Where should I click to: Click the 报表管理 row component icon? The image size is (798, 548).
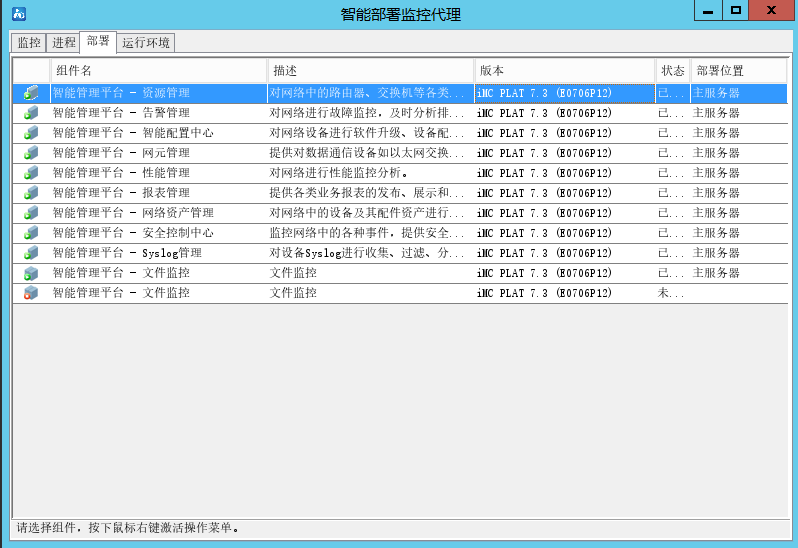point(31,193)
